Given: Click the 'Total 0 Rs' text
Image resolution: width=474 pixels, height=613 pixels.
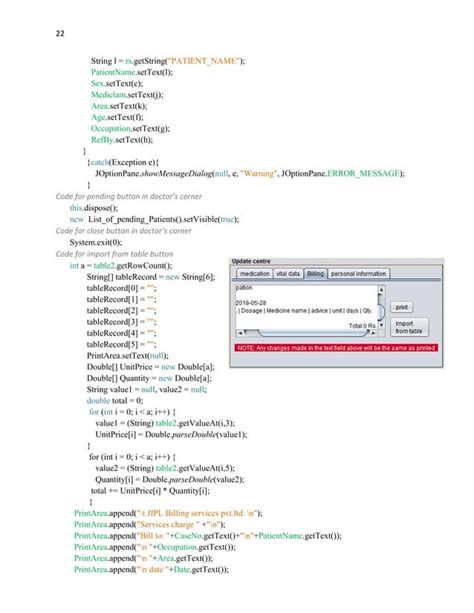Looking at the screenshot, I should point(362,326).
